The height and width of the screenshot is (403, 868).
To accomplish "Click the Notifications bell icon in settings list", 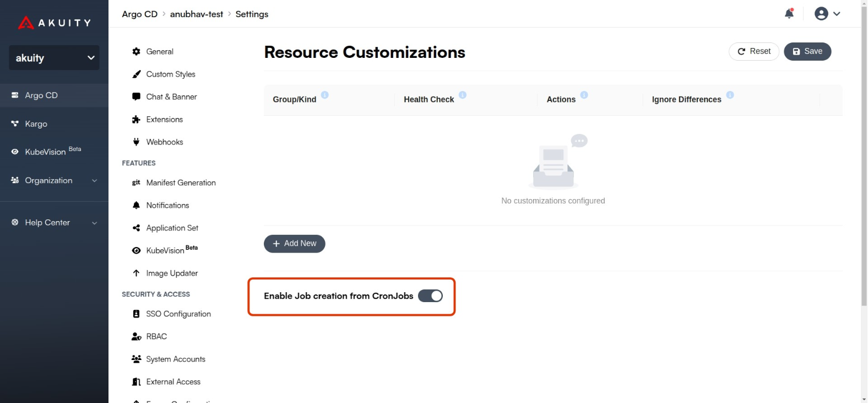I will pos(136,205).
